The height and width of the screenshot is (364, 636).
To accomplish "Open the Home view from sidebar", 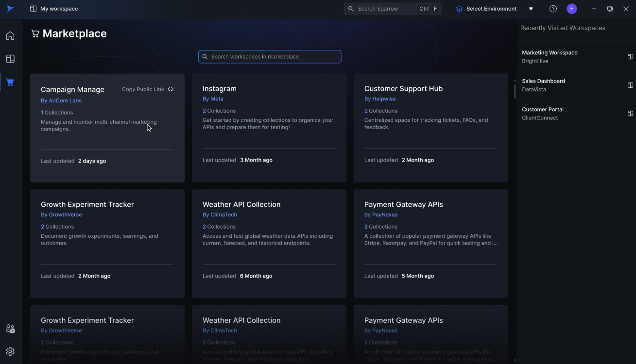I will [x=10, y=35].
